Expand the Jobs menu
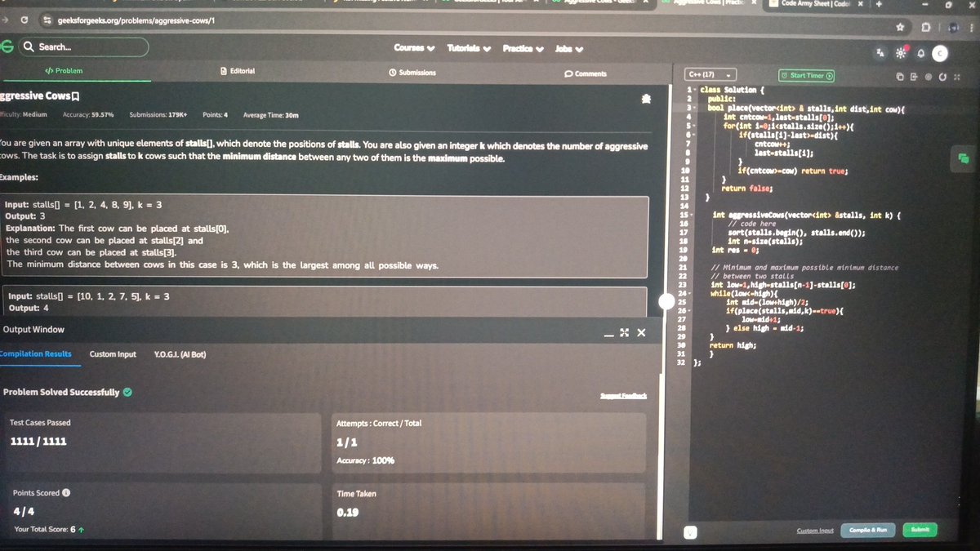 569,49
